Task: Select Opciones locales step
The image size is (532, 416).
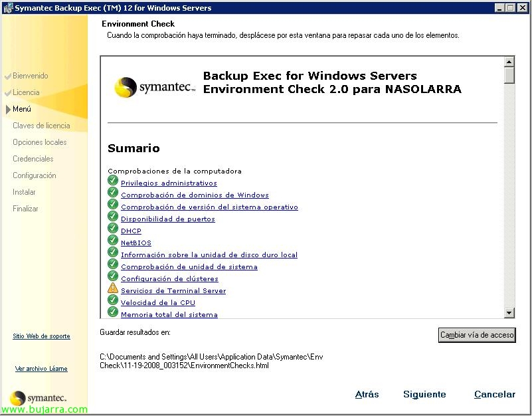Action: [40, 142]
